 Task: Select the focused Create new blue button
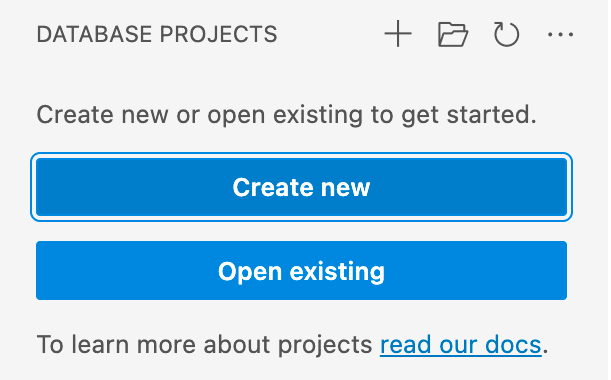pyautogui.click(x=301, y=187)
